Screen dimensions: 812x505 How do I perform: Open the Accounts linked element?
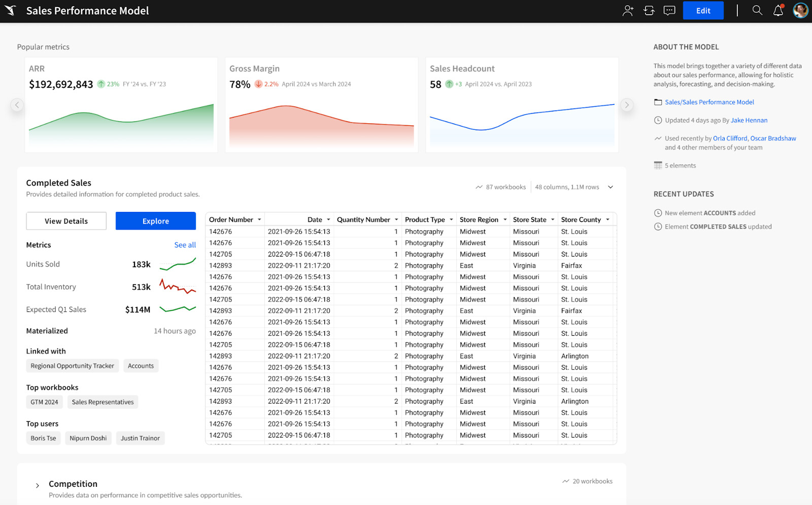click(x=141, y=366)
